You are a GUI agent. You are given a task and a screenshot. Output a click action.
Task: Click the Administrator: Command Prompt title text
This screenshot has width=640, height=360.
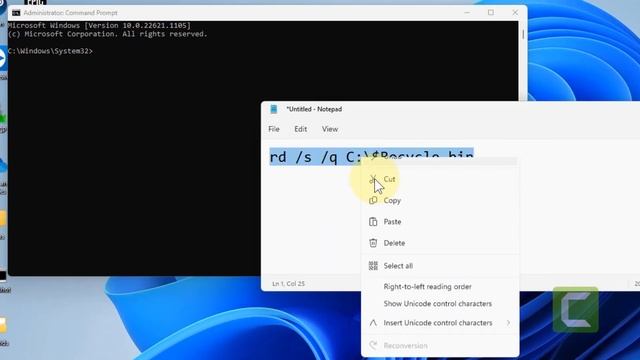71,13
